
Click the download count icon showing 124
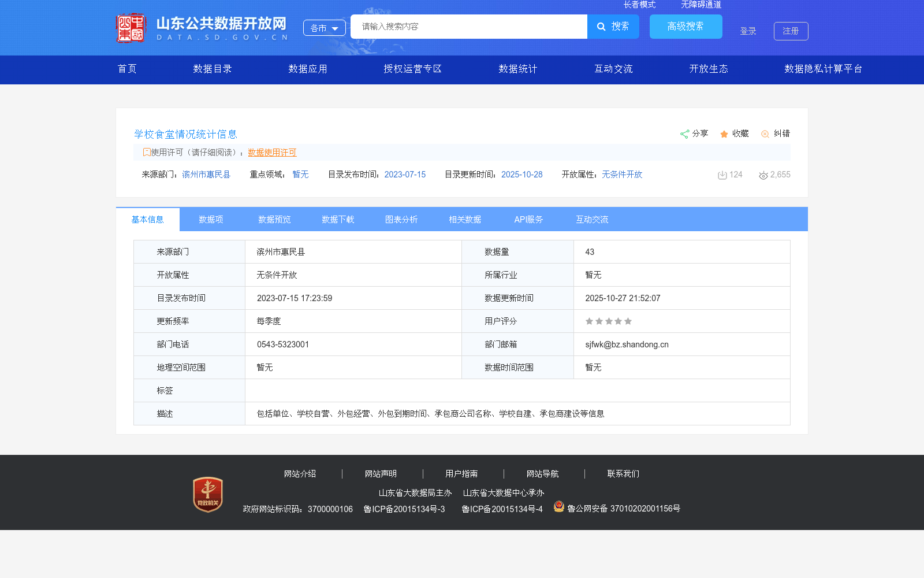point(722,175)
